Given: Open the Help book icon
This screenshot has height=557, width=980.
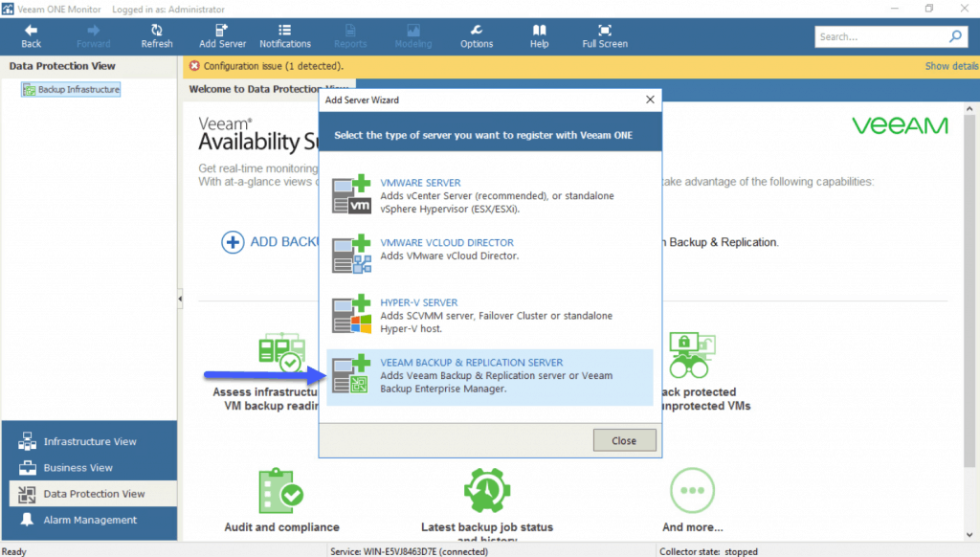Looking at the screenshot, I should (x=540, y=31).
